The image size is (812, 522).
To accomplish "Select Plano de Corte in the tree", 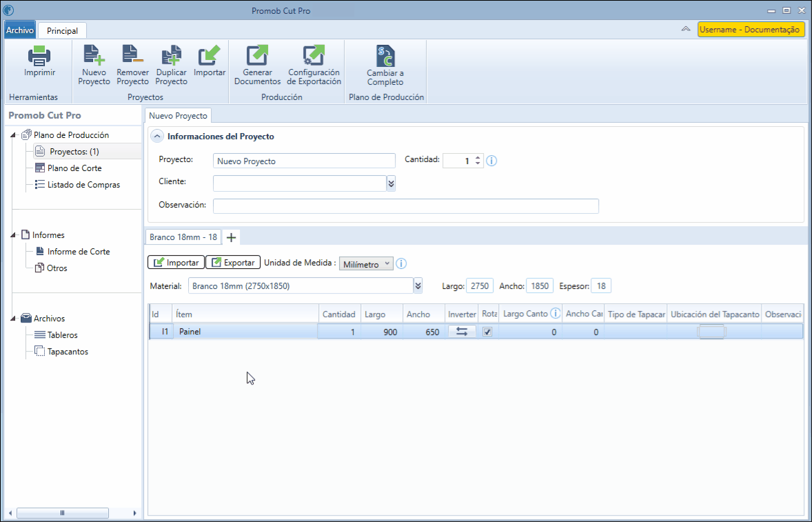I will [x=74, y=168].
